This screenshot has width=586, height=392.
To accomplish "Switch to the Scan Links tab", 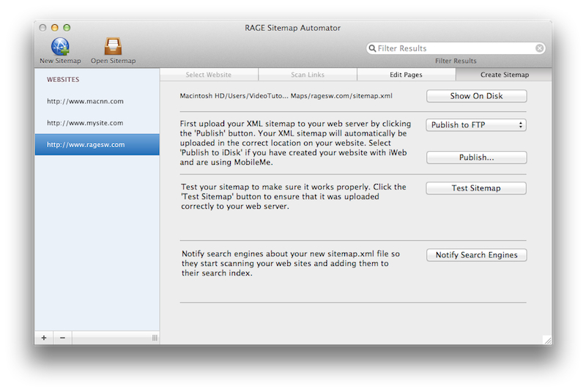I will pos(308,75).
